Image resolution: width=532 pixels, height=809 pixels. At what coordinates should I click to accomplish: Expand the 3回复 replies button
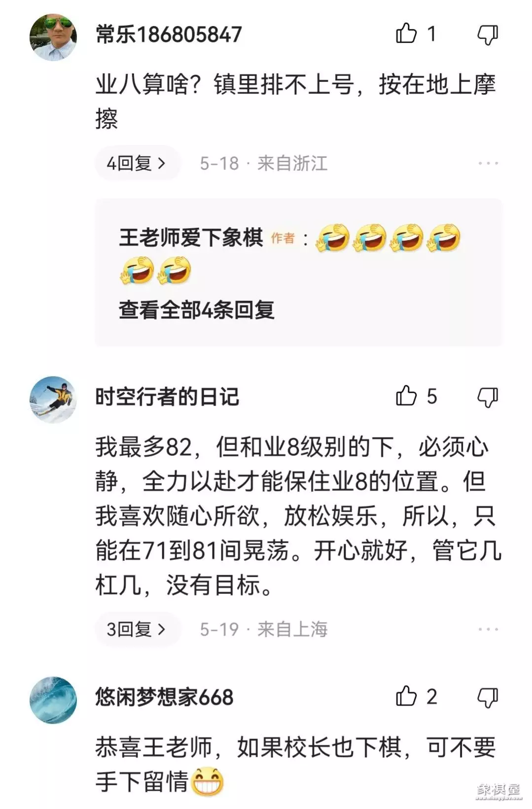pos(138,629)
